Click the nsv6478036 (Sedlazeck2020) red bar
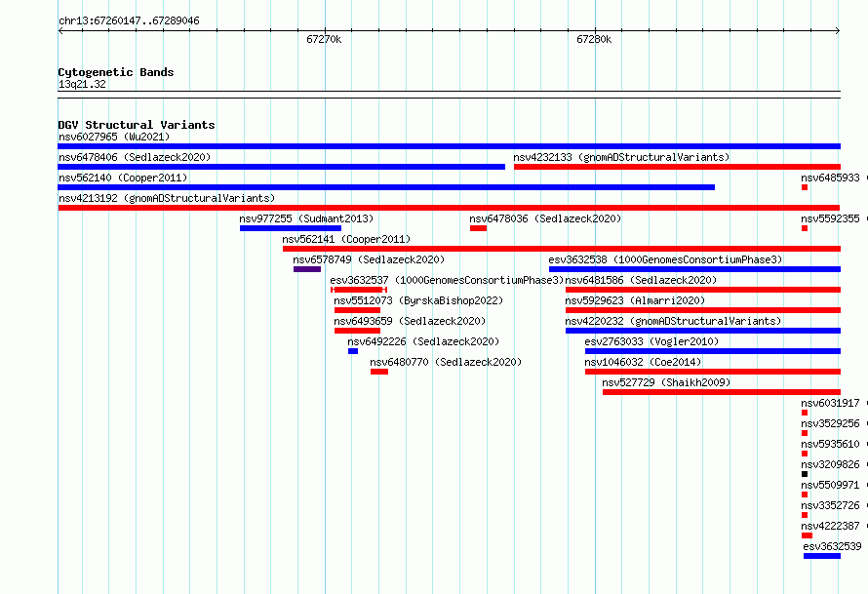 click(x=478, y=228)
